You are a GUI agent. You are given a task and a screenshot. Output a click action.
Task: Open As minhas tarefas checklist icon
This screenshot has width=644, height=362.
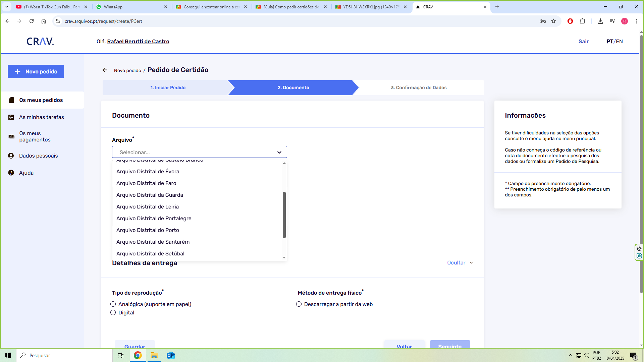coord(11,117)
